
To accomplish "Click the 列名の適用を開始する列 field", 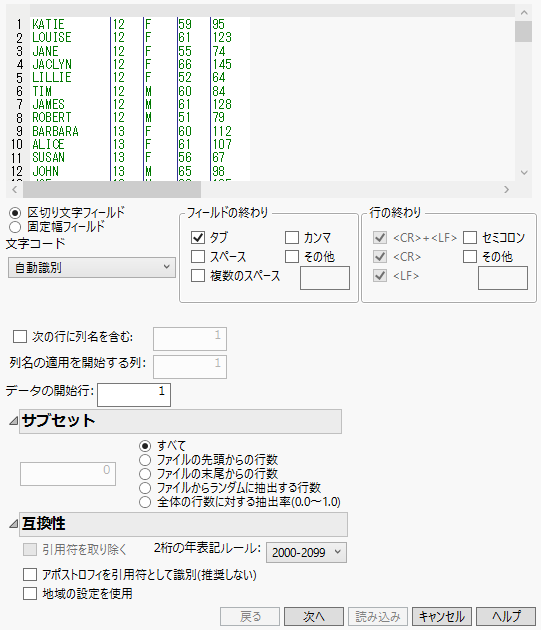I will (190, 367).
